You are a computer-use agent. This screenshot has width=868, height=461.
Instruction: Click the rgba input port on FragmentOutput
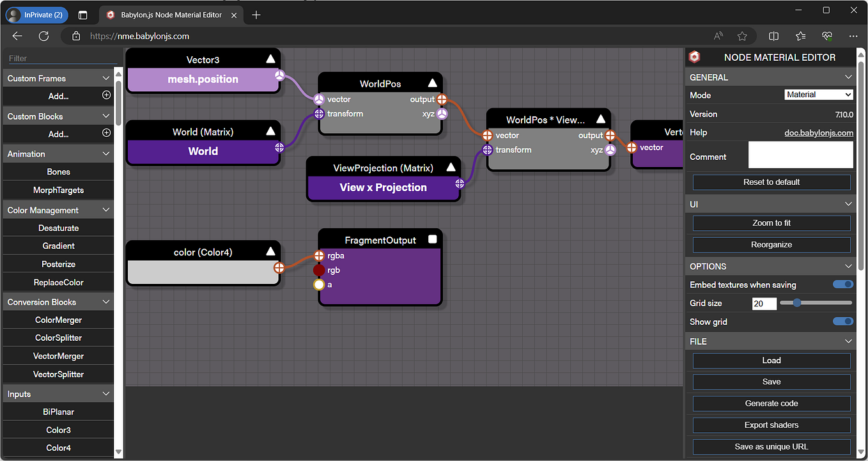(x=319, y=255)
